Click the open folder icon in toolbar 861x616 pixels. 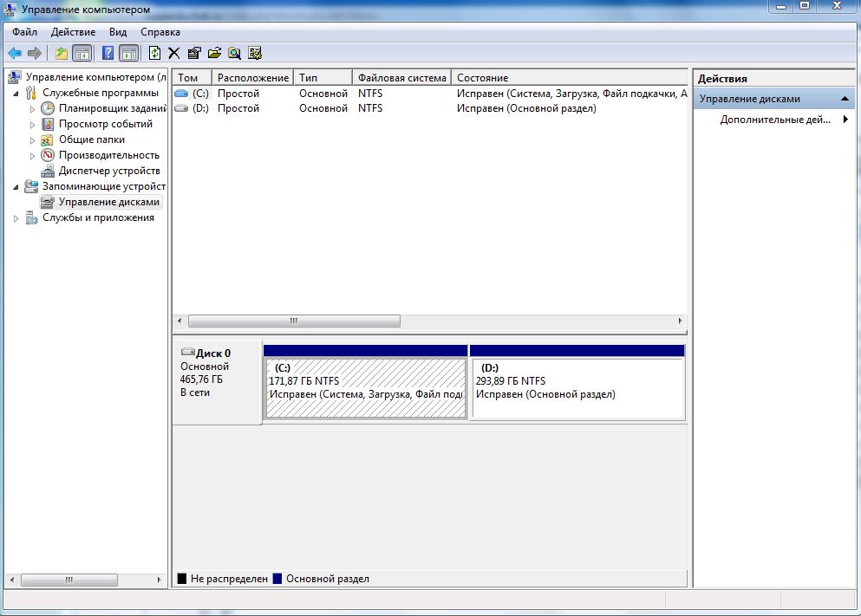click(214, 53)
